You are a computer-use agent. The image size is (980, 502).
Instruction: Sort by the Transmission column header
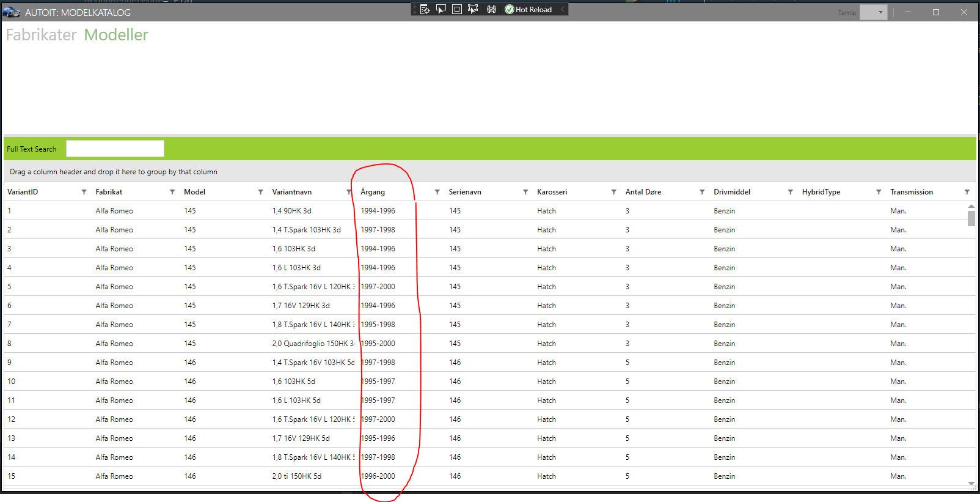click(x=912, y=192)
